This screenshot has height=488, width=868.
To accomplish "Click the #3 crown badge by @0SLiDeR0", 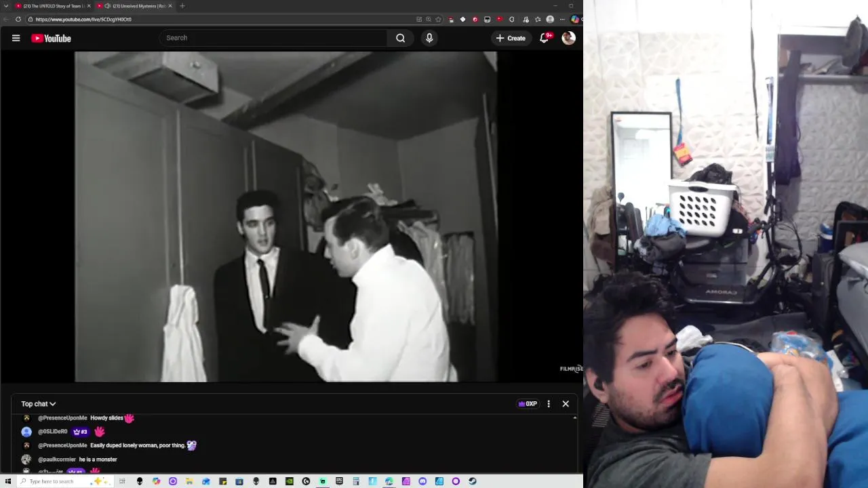I will (x=80, y=432).
